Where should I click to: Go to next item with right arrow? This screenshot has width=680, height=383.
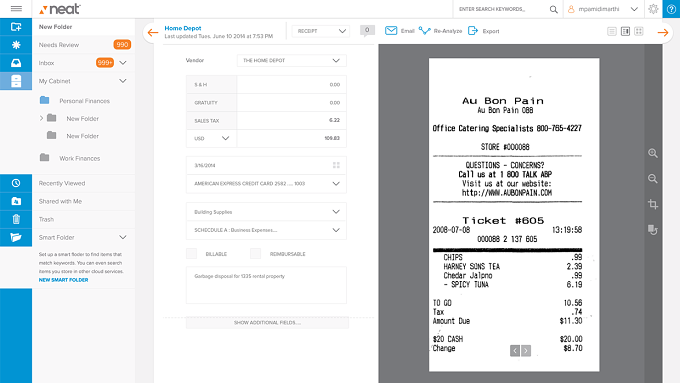[x=663, y=33]
